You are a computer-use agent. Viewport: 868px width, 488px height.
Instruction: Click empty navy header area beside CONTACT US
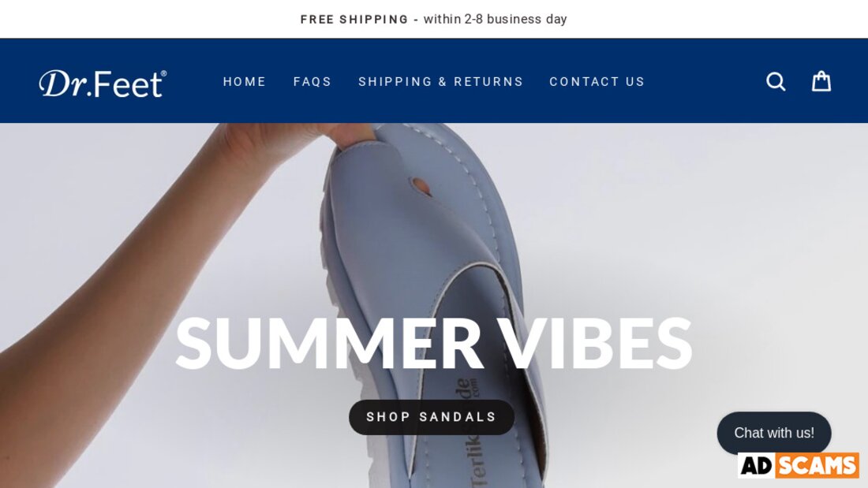tap(703, 81)
